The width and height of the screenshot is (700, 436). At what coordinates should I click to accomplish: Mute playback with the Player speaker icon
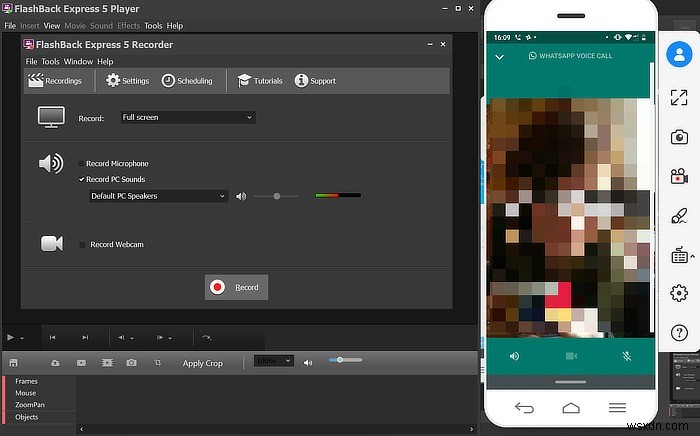click(x=308, y=363)
